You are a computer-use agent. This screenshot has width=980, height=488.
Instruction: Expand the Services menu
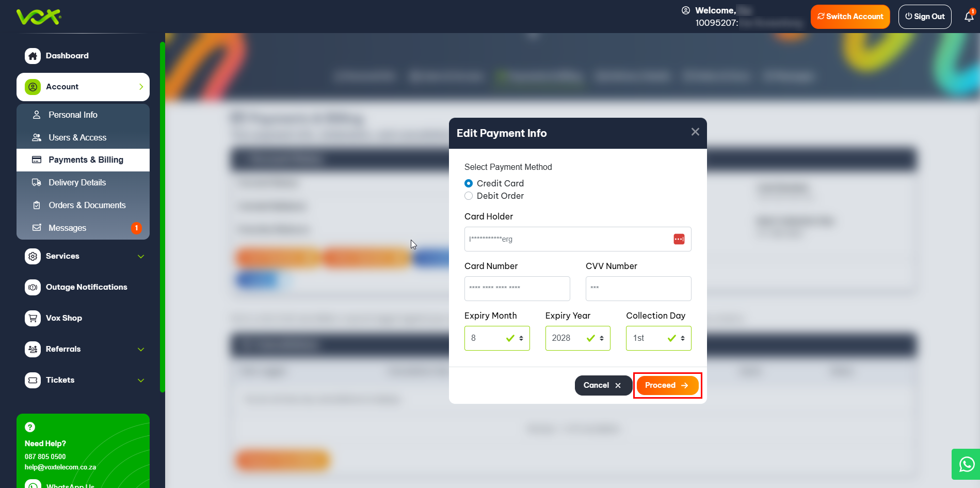point(84,256)
